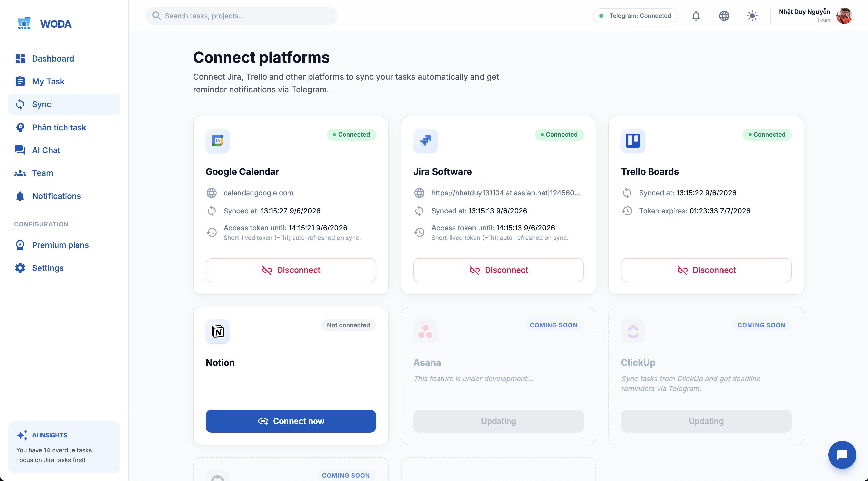
Task: Click the WODA logo icon
Action: (x=24, y=24)
